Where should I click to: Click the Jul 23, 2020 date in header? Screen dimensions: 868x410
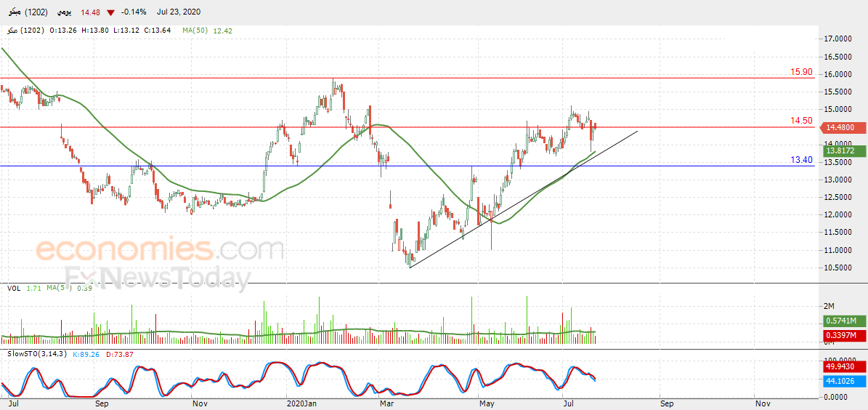[178, 12]
